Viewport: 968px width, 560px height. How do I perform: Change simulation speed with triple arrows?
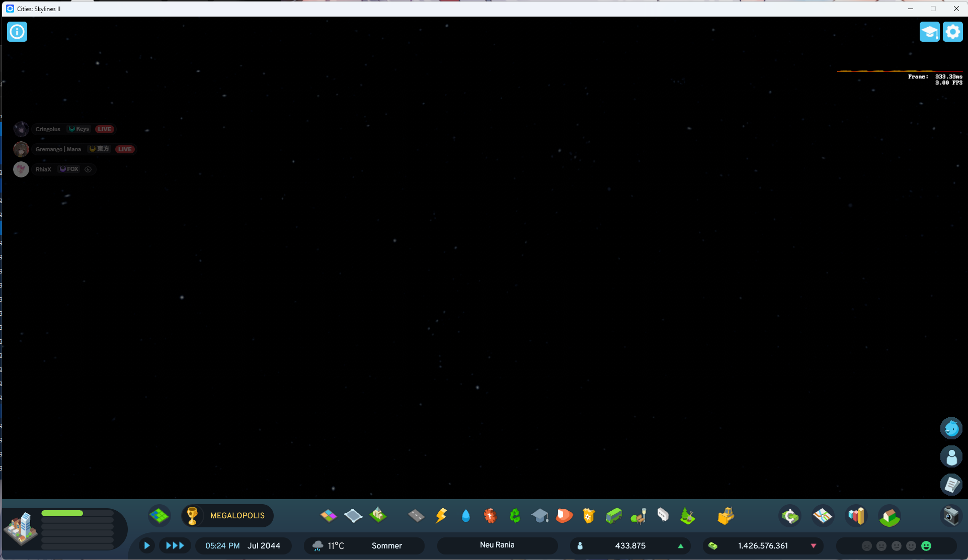click(175, 545)
